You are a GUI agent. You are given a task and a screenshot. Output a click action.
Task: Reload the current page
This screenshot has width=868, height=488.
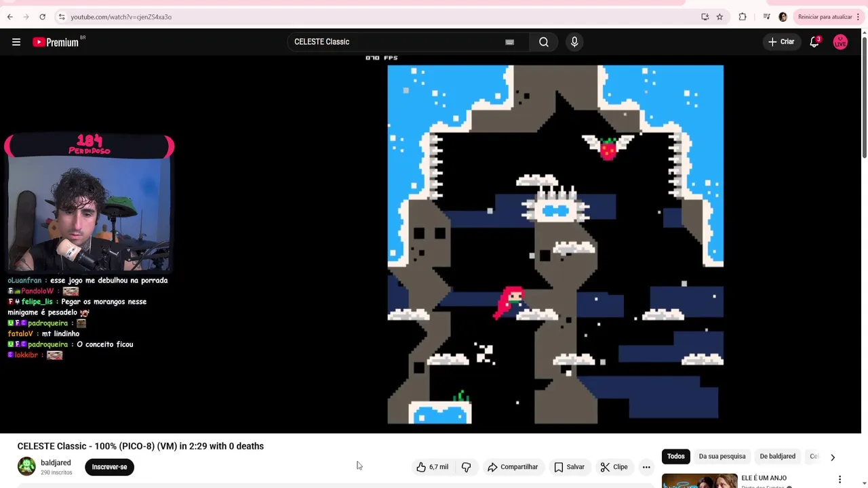pyautogui.click(x=43, y=17)
